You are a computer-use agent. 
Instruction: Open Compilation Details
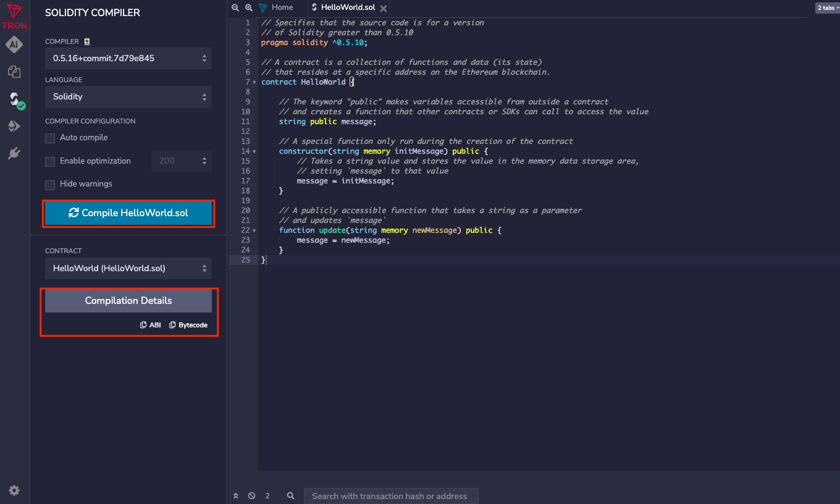pyautogui.click(x=128, y=301)
